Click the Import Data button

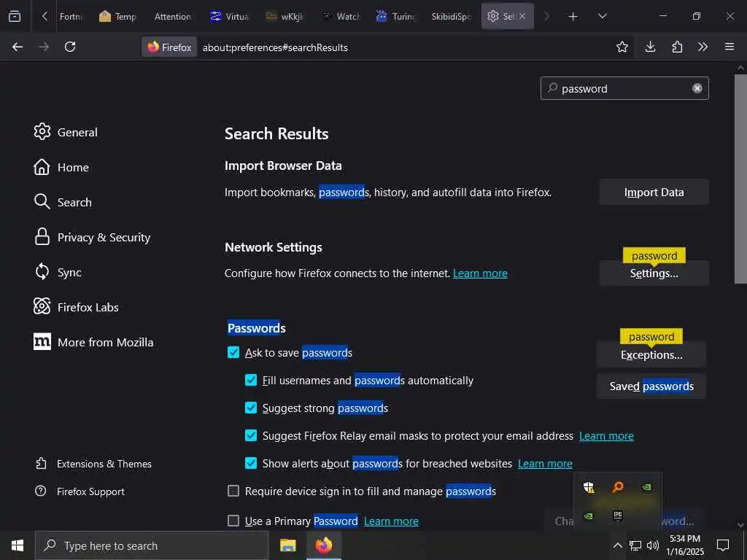(x=654, y=192)
